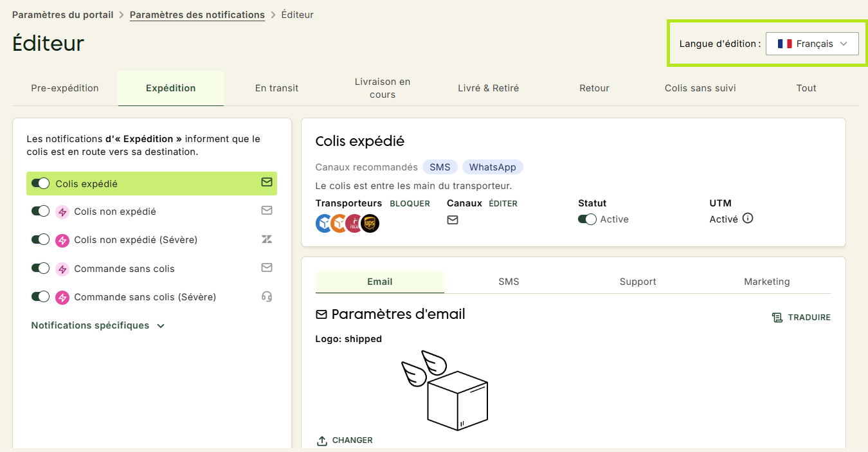
Task: Click the UPS carrier logo
Action: [370, 224]
